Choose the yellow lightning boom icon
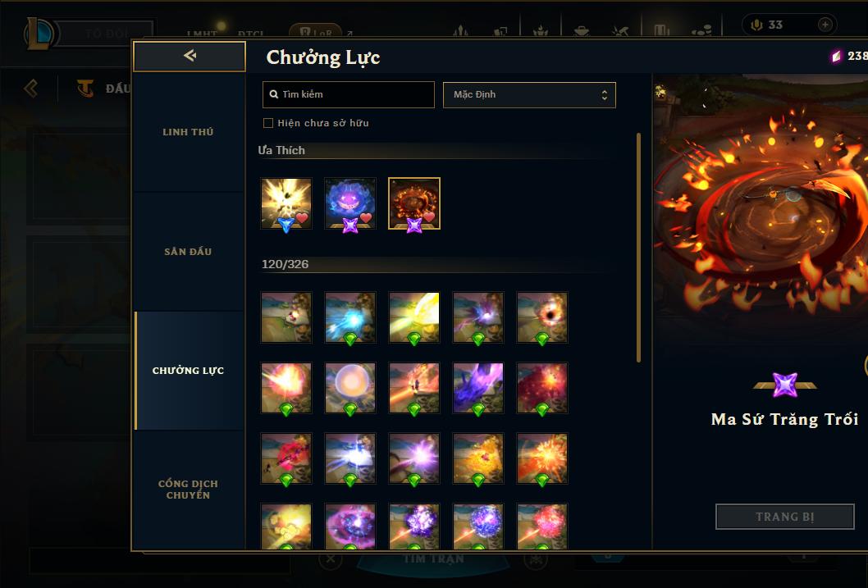The height and width of the screenshot is (588, 868). coord(414,317)
